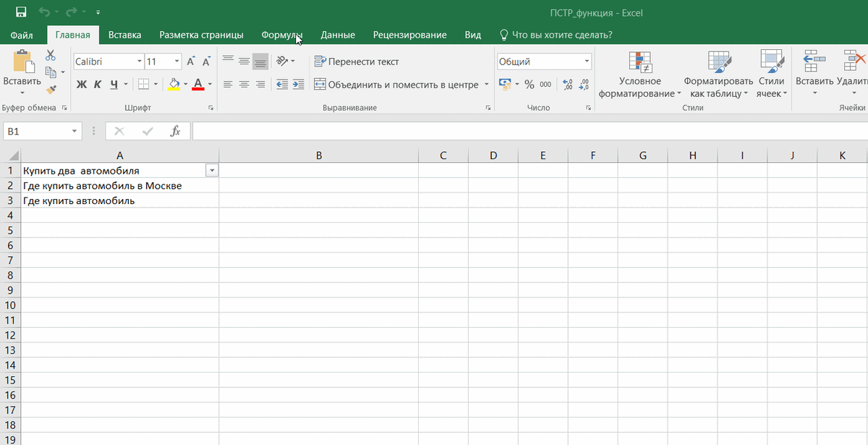
Task: Click the Удалить cells icon
Action: (854, 62)
